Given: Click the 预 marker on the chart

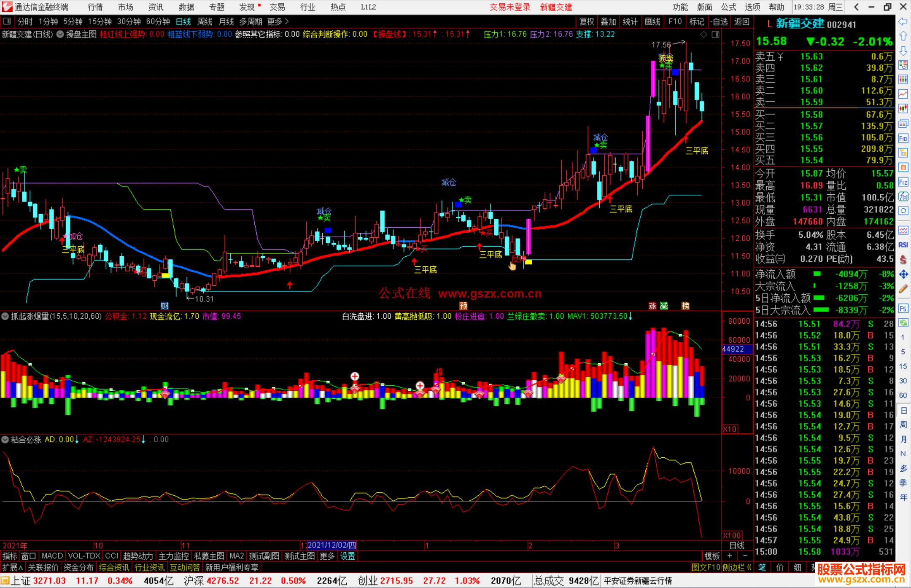Looking at the screenshot, I should pyautogui.click(x=464, y=306).
